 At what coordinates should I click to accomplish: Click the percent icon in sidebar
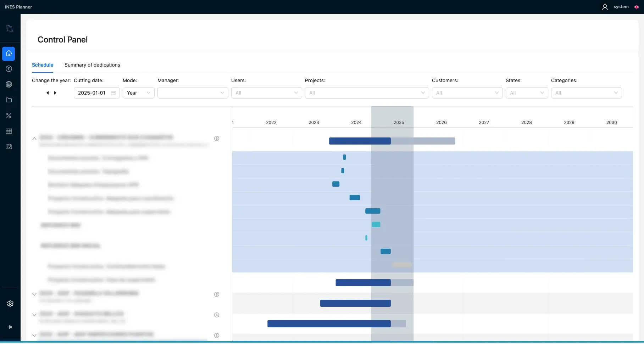[9, 115]
